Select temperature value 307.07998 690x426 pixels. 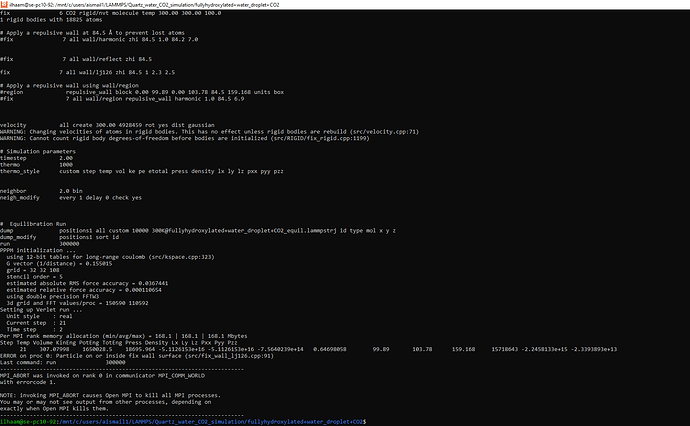coord(54,350)
